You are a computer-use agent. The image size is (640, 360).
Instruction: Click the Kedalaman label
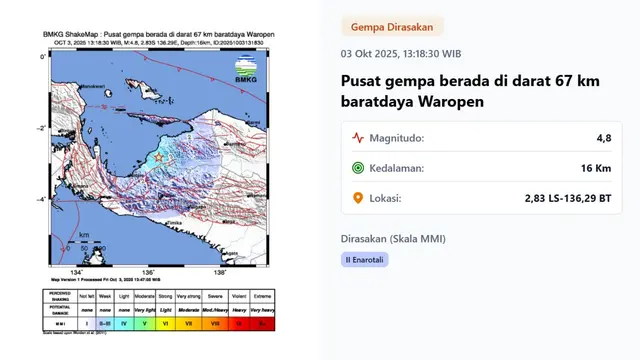397,168
